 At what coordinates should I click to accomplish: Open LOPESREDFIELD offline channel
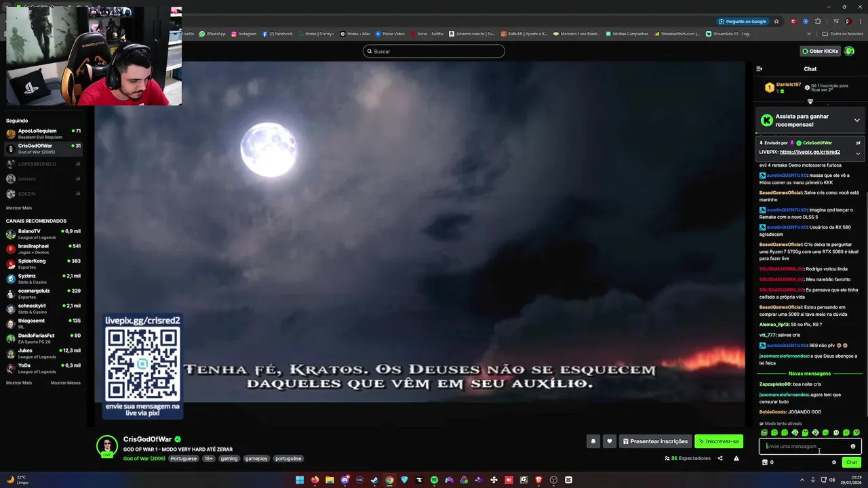click(x=43, y=164)
